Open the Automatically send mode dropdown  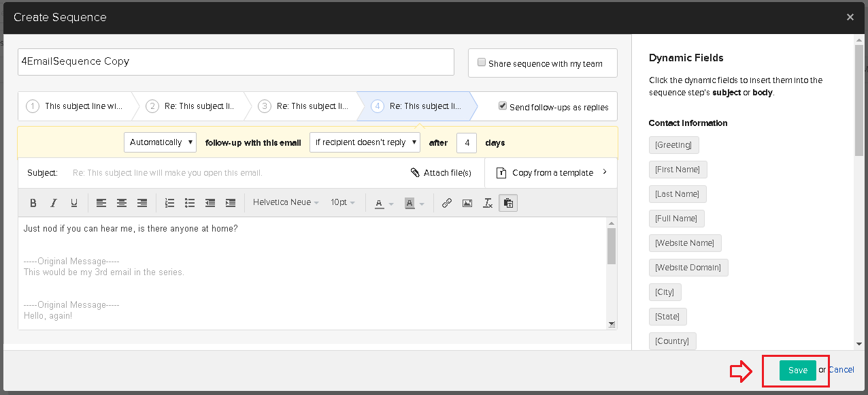(160, 142)
